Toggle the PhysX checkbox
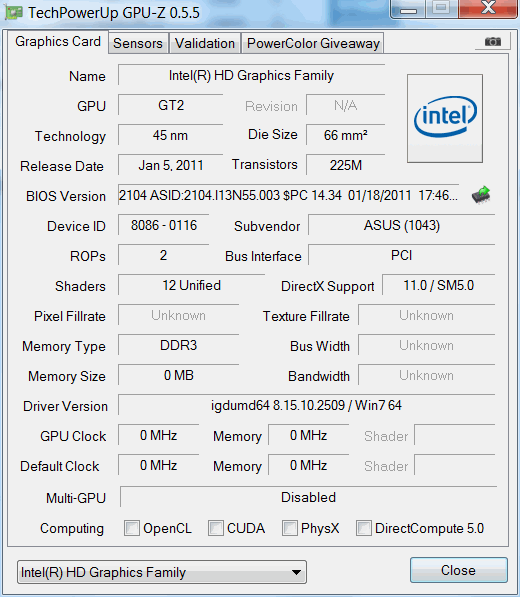 point(289,528)
